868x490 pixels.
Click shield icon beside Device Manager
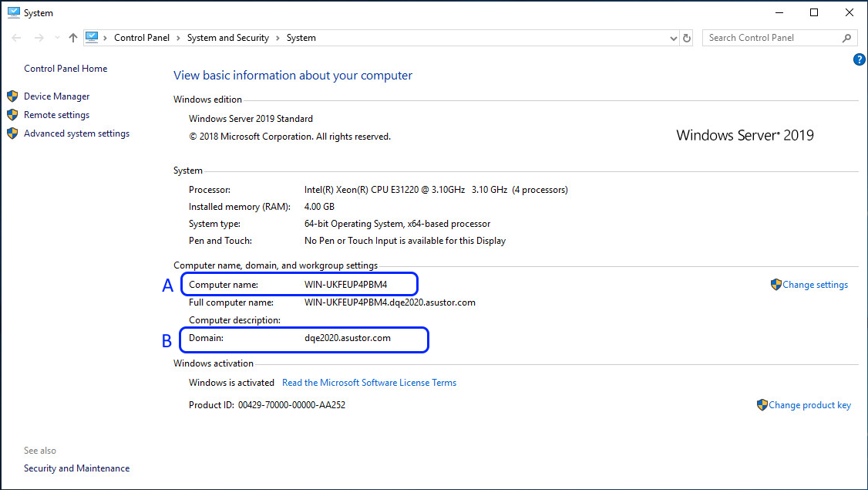tap(12, 96)
